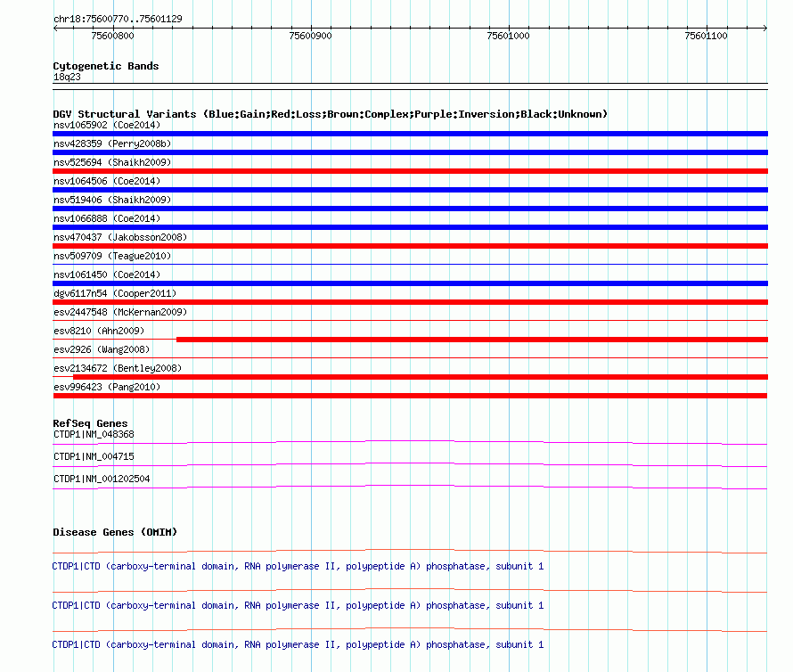The width and height of the screenshot is (793, 672).
Task: Open the esv2926 (Wang2008) variant label
Action: (x=102, y=349)
